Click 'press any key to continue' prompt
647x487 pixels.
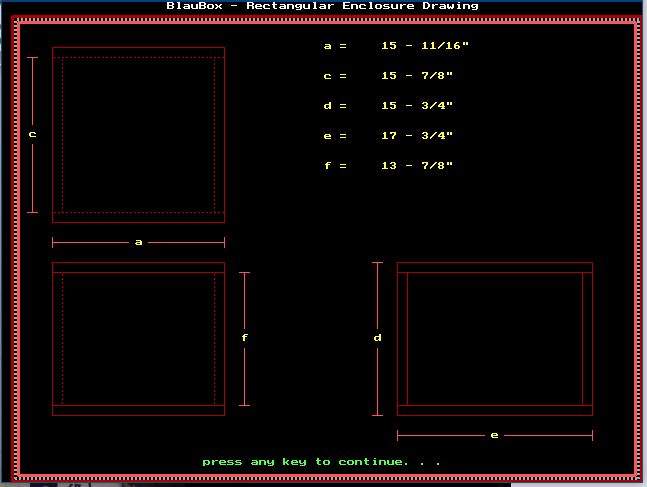coord(321,462)
